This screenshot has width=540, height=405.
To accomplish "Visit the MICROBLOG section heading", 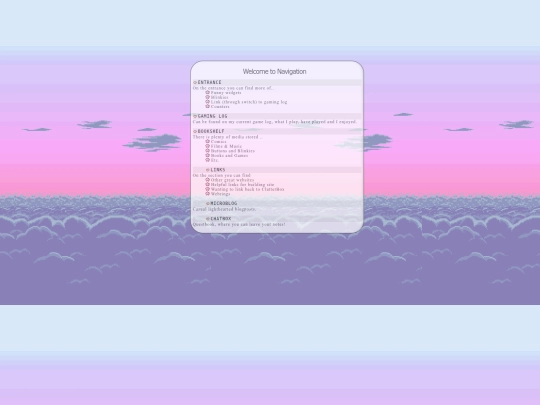I will point(224,204).
